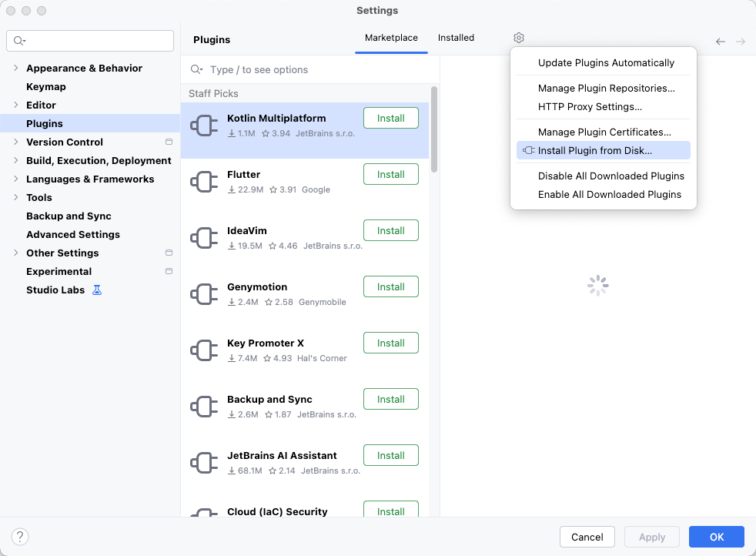The height and width of the screenshot is (556, 756).
Task: Open Manage Plugin Repositories
Action: (603, 89)
